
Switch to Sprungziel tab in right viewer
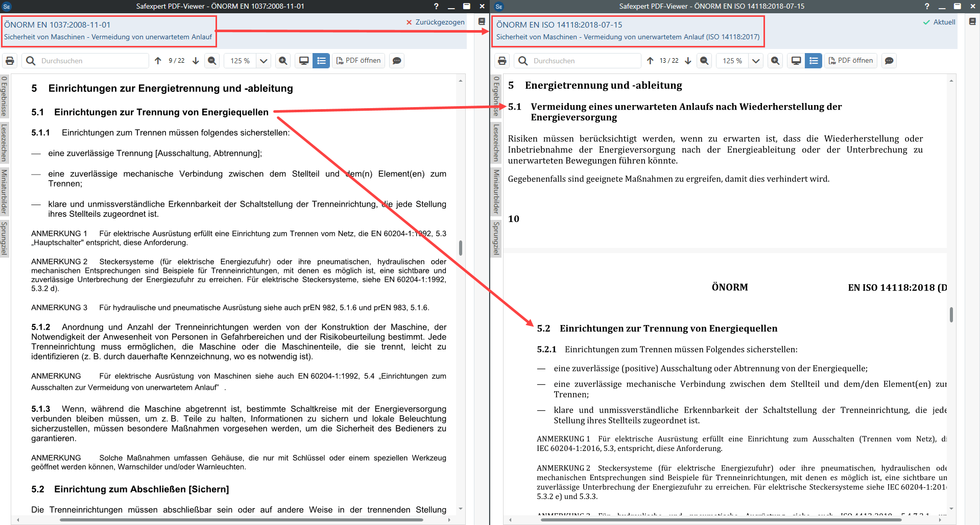pos(496,238)
